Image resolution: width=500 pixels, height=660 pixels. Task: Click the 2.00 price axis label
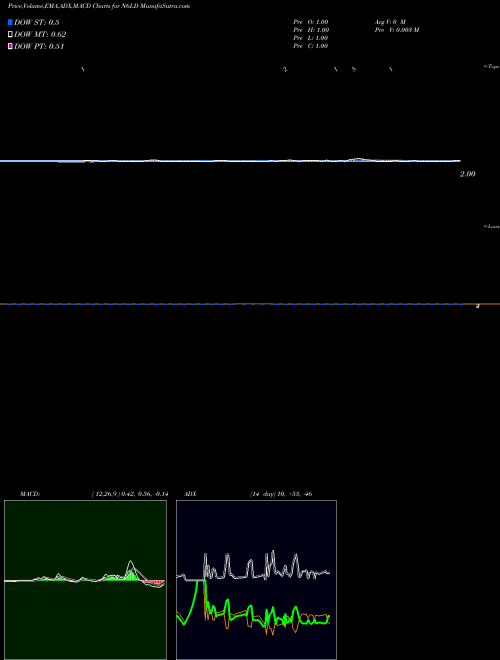pyautogui.click(x=468, y=174)
